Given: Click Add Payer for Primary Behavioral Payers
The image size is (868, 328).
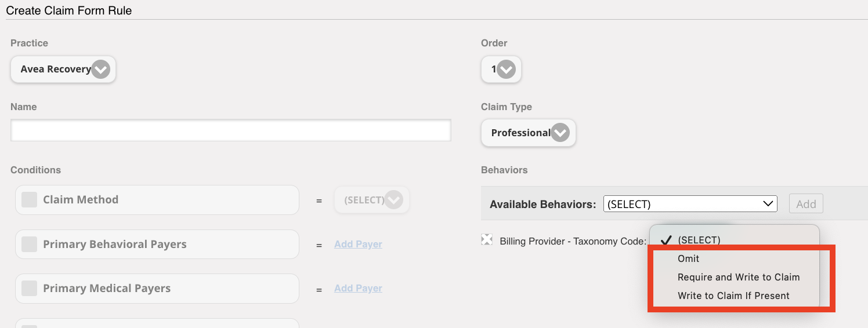Looking at the screenshot, I should coord(358,245).
